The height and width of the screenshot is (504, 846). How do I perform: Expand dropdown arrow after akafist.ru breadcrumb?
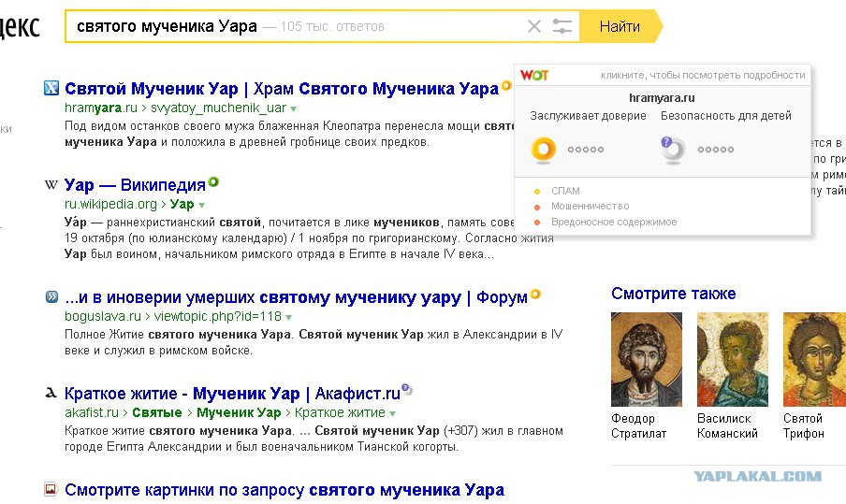[392, 414]
